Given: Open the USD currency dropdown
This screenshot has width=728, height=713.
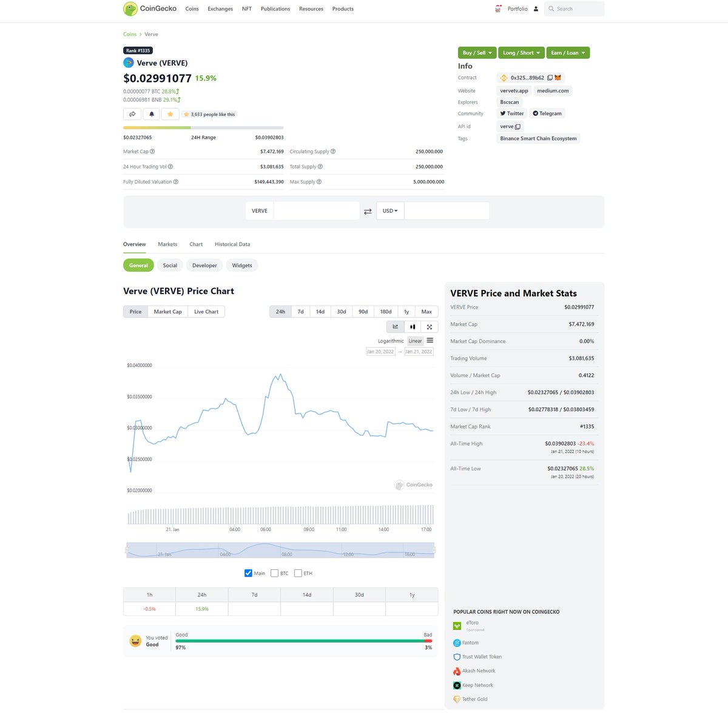Looking at the screenshot, I should (x=390, y=211).
